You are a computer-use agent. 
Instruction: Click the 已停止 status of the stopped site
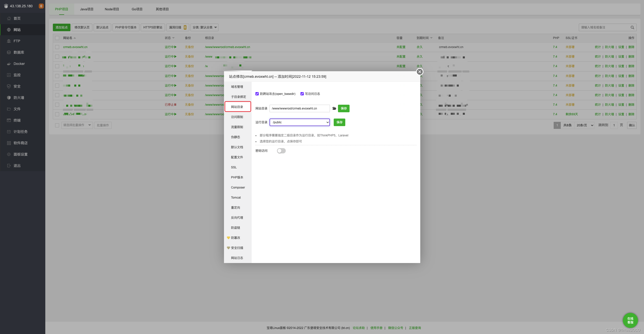click(170, 105)
